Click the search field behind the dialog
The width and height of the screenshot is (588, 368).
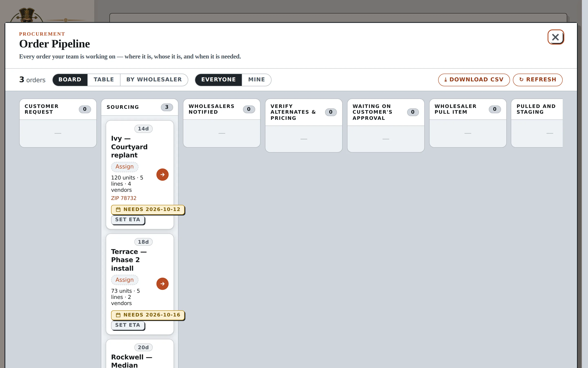click(338, 18)
